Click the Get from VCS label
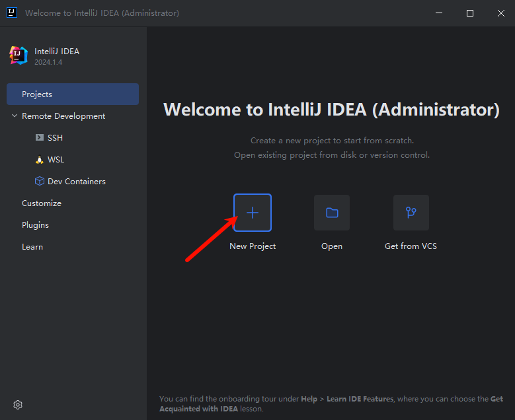The image size is (515, 420). click(411, 246)
